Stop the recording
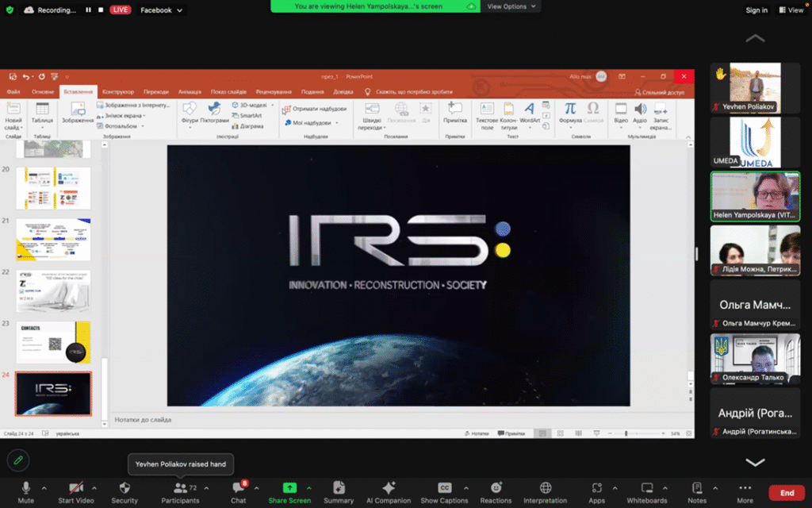 [101, 10]
